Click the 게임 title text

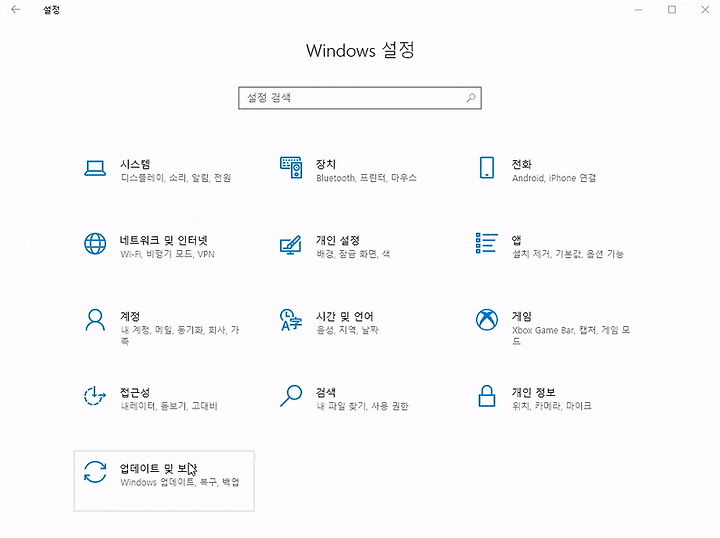tap(522, 316)
